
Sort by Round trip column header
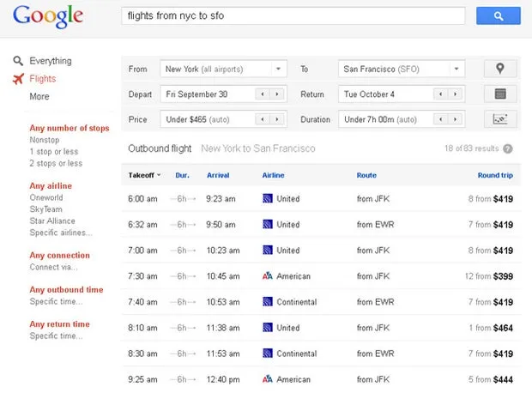pos(495,175)
